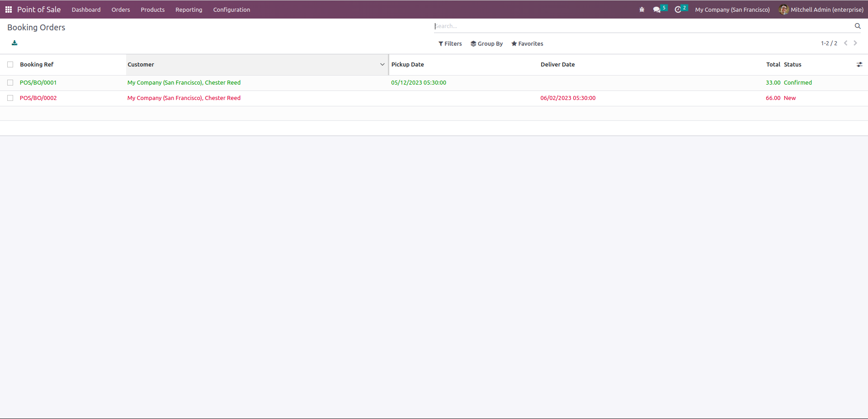The image size is (868, 419).
Task: Sort by Deliver Date column header
Action: (x=557, y=65)
